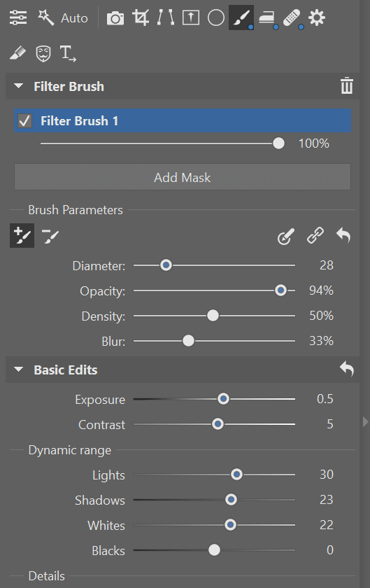Choose the face mask tool icon
Viewport: 370px width, 588px height.
tap(43, 53)
